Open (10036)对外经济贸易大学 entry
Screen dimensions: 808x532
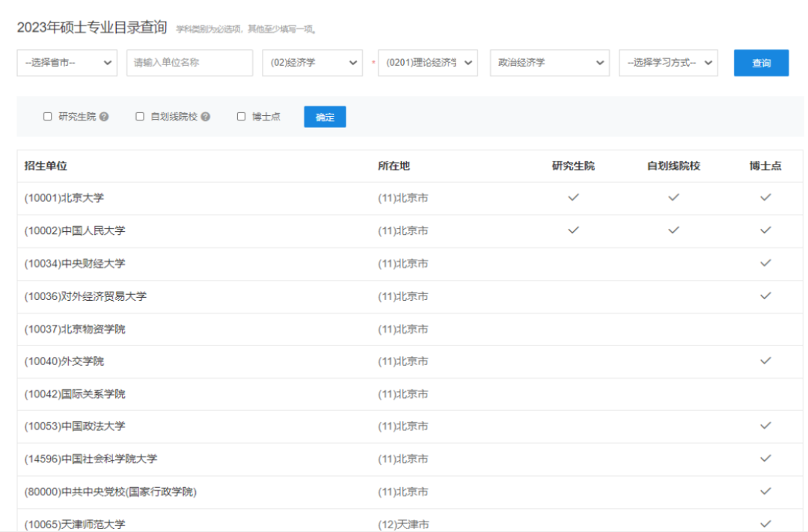85,296
